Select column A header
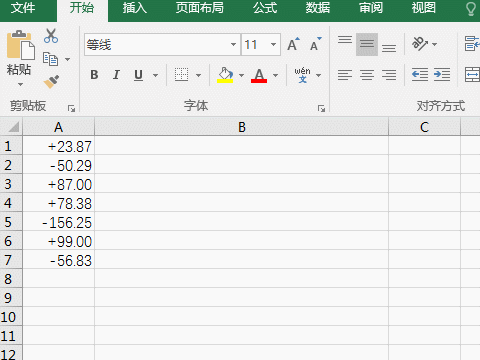480x360 pixels. click(x=58, y=127)
